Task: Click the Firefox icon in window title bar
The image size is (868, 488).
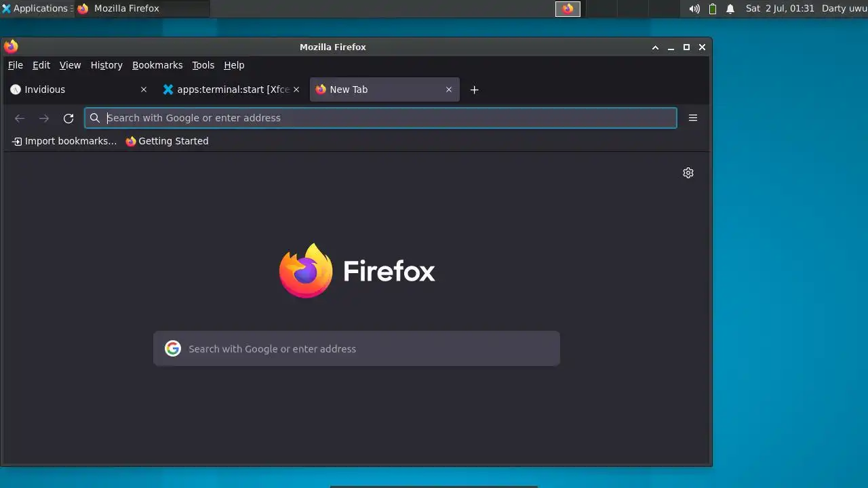Action: point(11,47)
